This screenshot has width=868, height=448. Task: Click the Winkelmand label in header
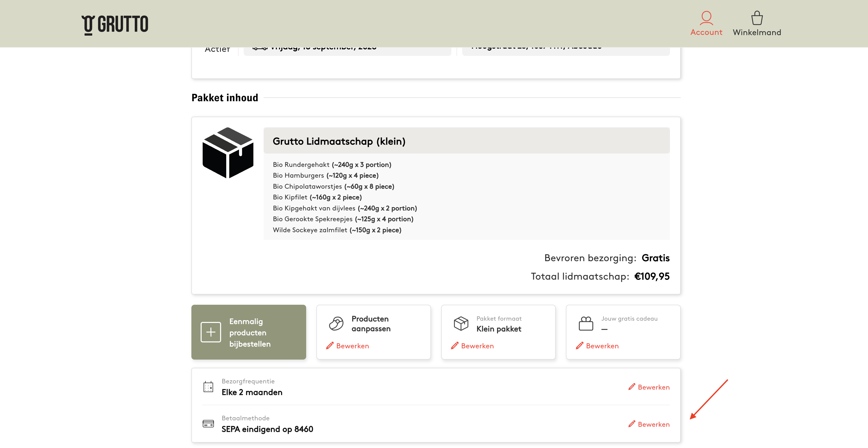pos(757,32)
